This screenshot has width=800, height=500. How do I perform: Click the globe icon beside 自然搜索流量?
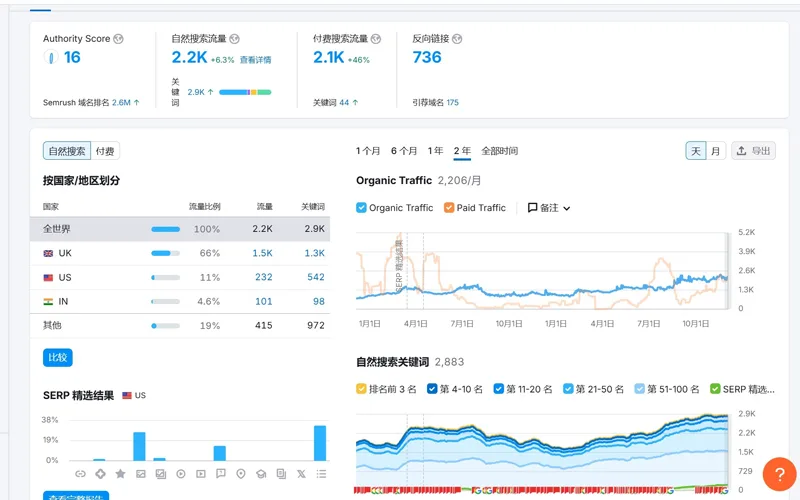(234, 39)
